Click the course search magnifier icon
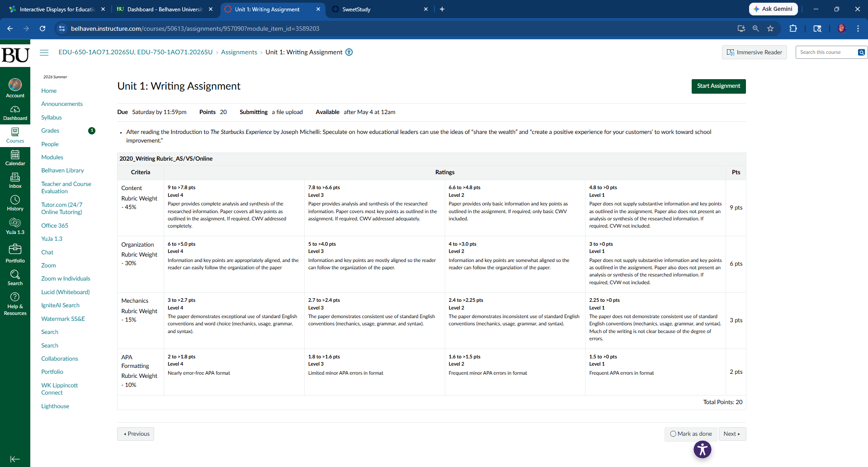The width and height of the screenshot is (868, 467). click(862, 52)
